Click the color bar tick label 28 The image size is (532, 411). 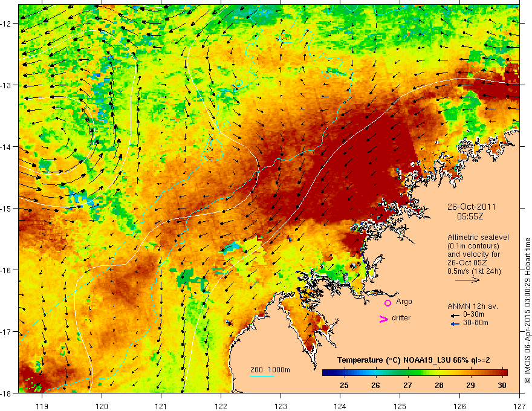coord(439,385)
